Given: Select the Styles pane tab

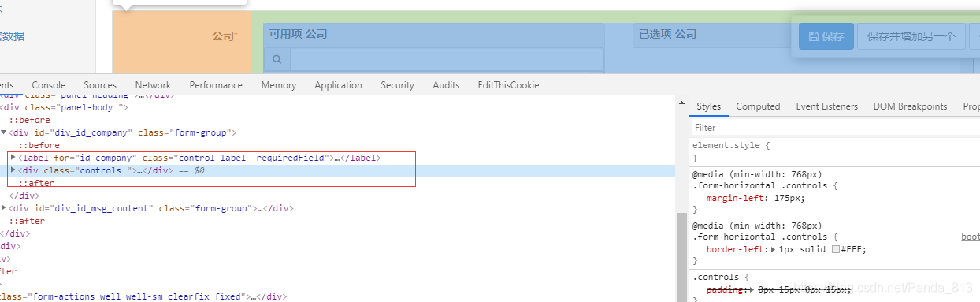Looking at the screenshot, I should pyautogui.click(x=708, y=106).
